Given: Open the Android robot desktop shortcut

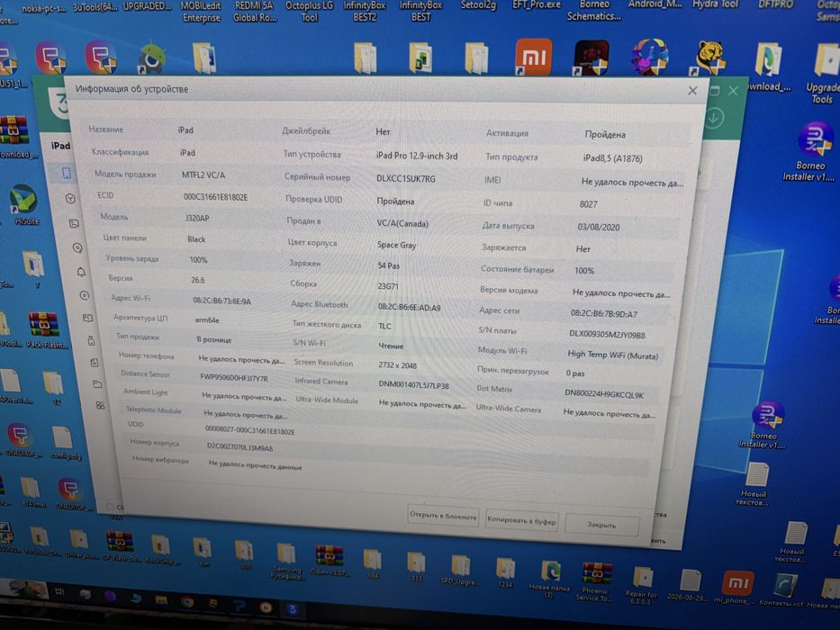Looking at the screenshot, I should (x=151, y=58).
